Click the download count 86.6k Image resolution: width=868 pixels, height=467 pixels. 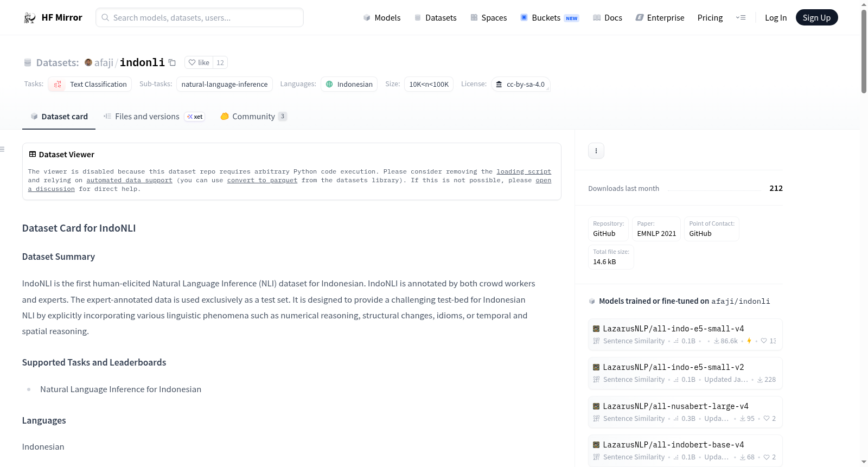coord(725,341)
